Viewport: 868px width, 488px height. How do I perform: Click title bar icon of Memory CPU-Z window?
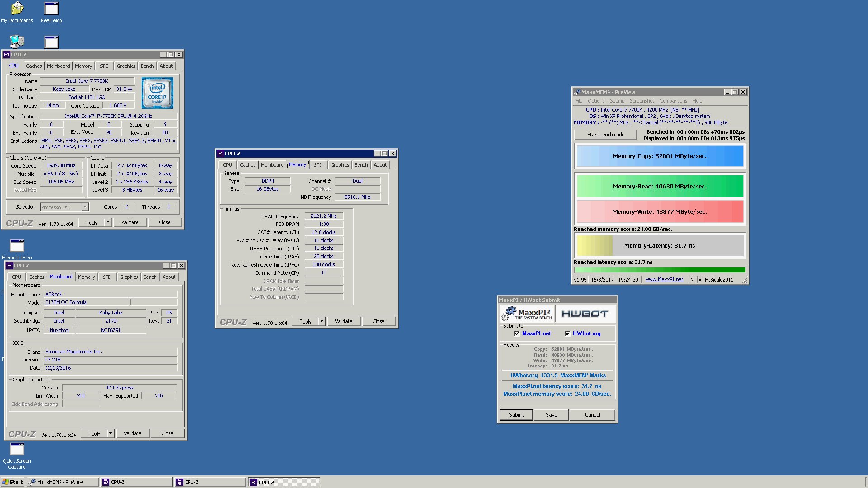[220, 154]
